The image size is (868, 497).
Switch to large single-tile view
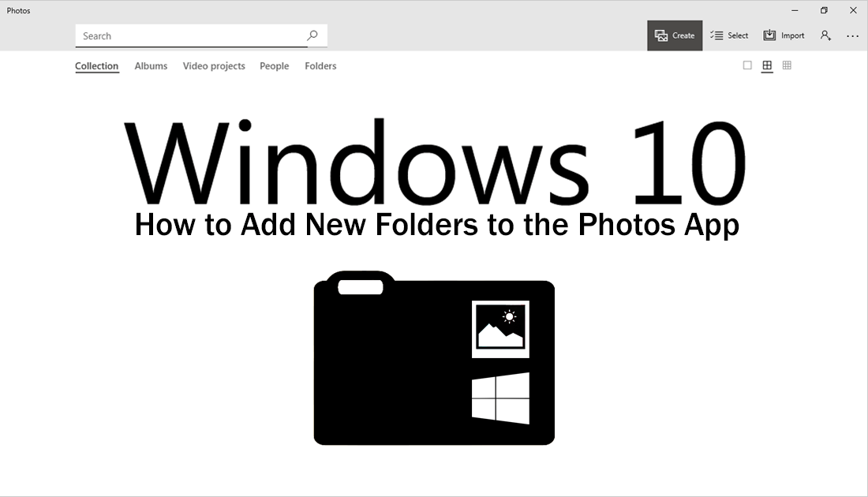(747, 65)
